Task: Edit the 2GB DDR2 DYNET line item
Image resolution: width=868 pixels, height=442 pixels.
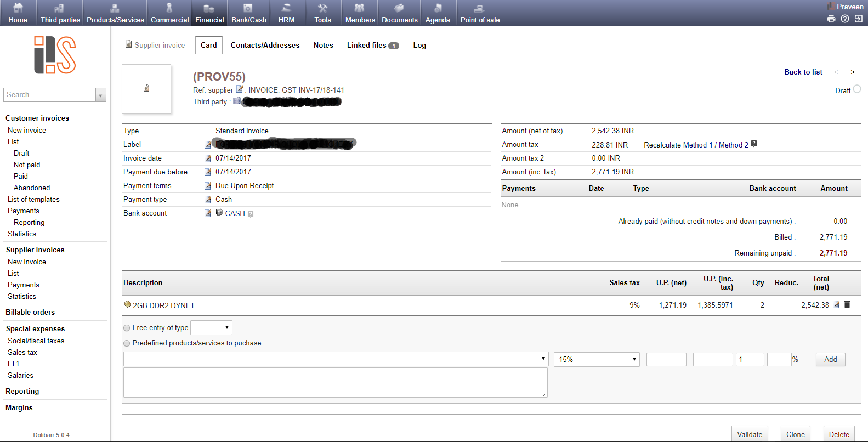Action: point(836,304)
